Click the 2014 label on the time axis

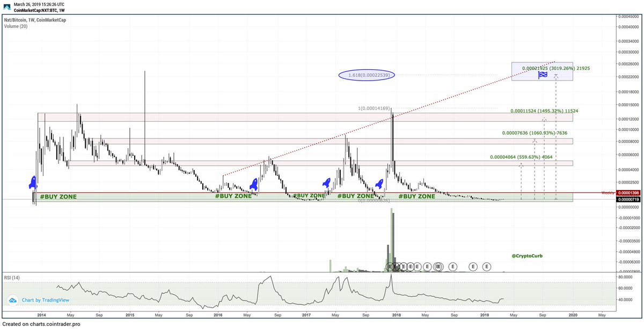(x=41, y=316)
